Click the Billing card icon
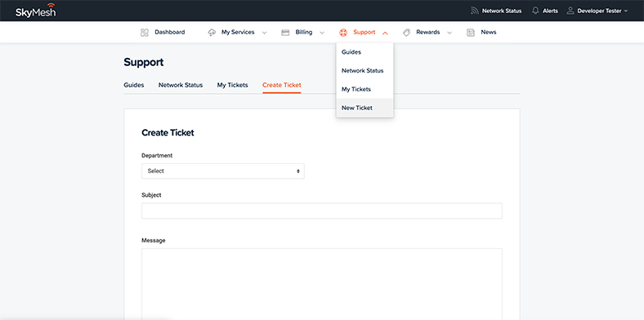Viewport: 644px width, 320px height. [x=285, y=33]
